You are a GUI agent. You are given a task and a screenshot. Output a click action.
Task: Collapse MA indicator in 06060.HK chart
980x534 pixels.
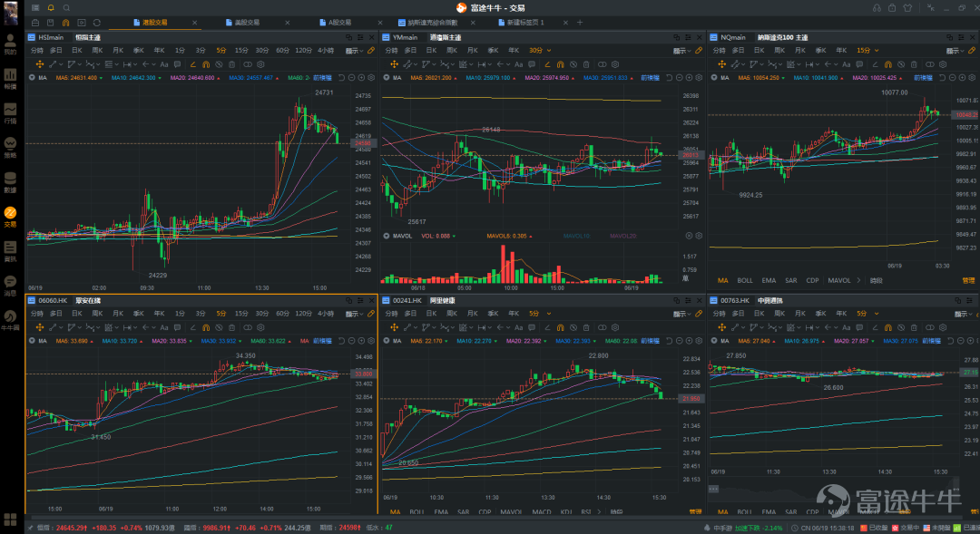click(x=32, y=341)
